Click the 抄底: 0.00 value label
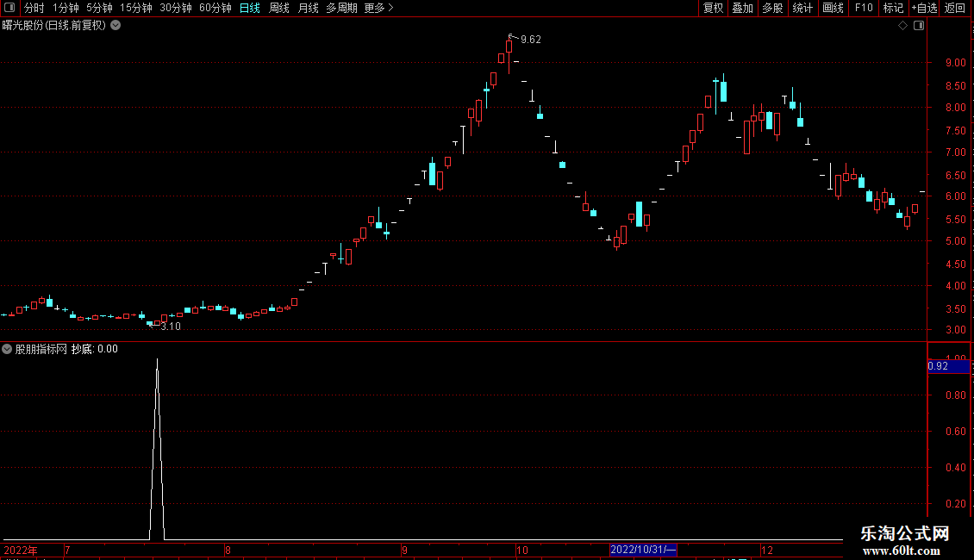Screen dimensions: 974x560 pyautogui.click(x=95, y=349)
